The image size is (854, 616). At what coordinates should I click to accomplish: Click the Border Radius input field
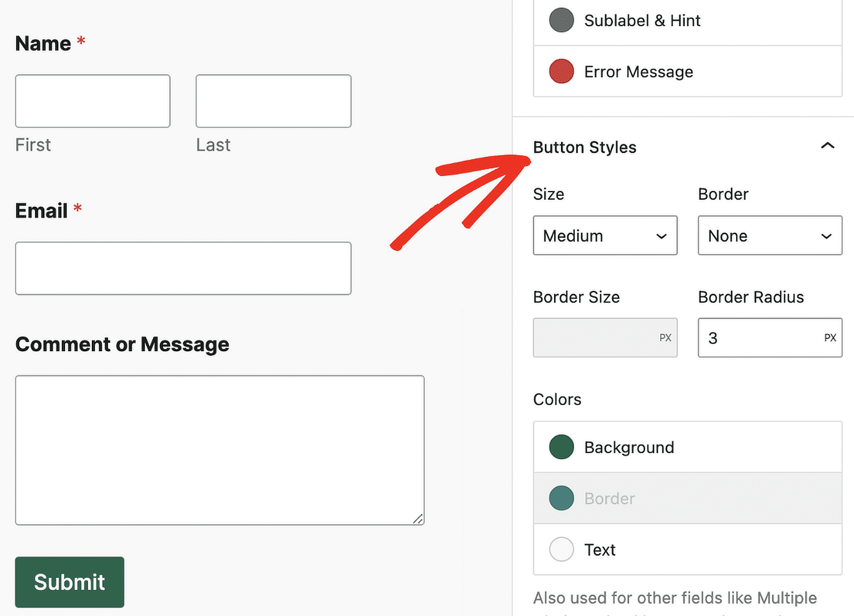[x=770, y=338]
